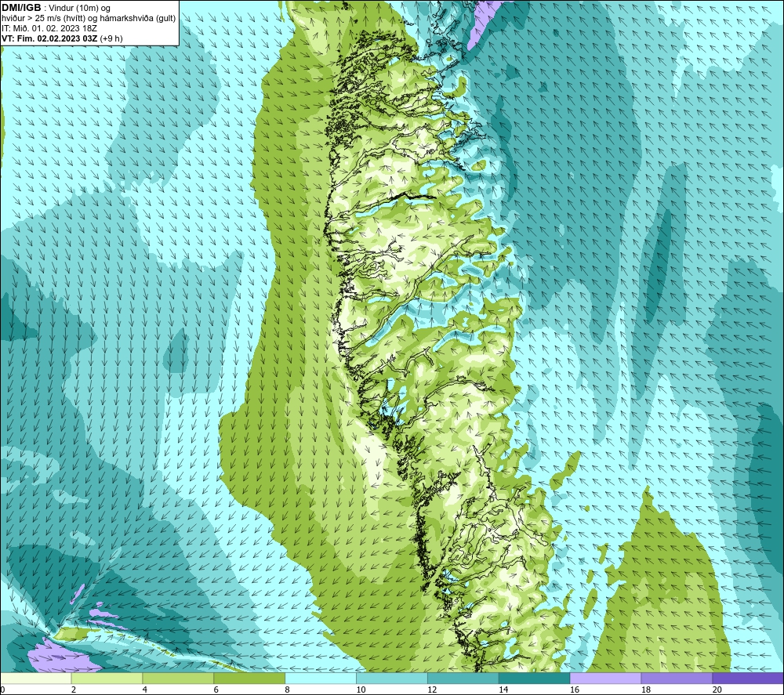This screenshot has width=784, height=695.
Task: Click the 2–4 m/s light green swatch
Action: (107, 678)
